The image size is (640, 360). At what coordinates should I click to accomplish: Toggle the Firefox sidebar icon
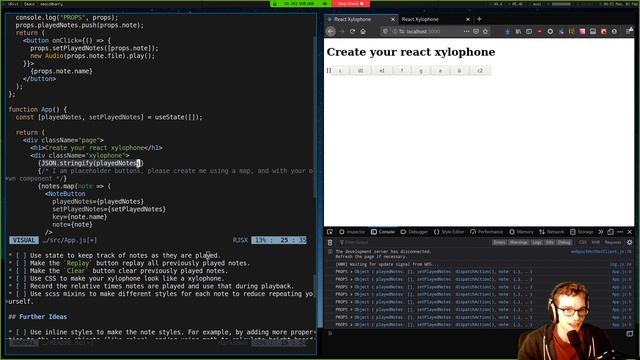tap(529, 31)
